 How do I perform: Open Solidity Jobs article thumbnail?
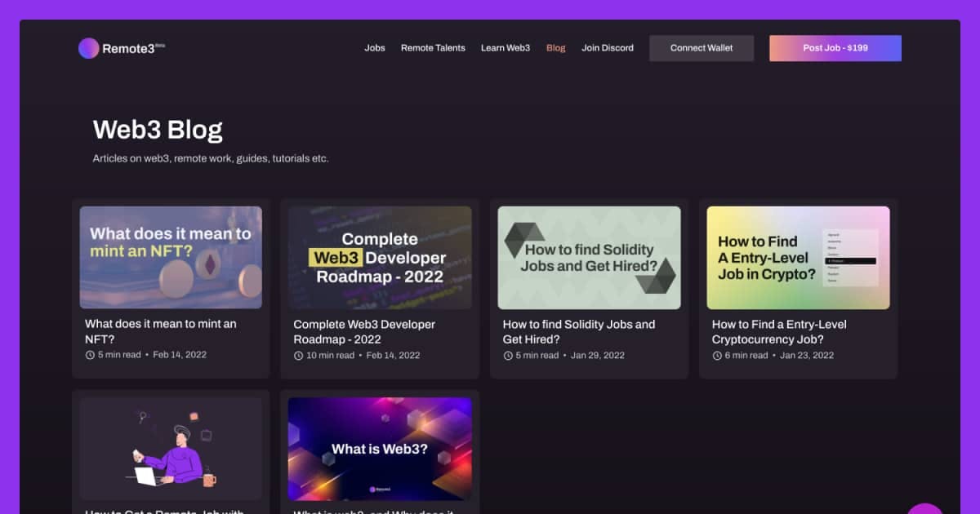pos(589,257)
